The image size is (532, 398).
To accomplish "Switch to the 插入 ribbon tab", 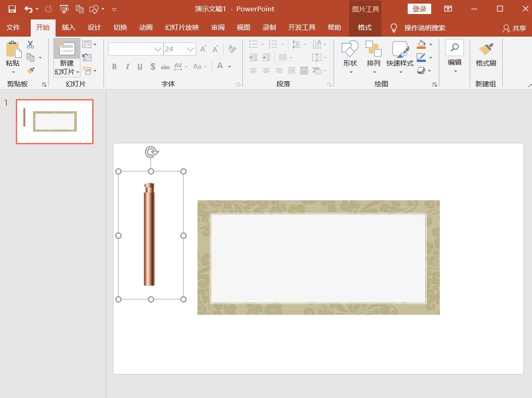I will pos(68,28).
